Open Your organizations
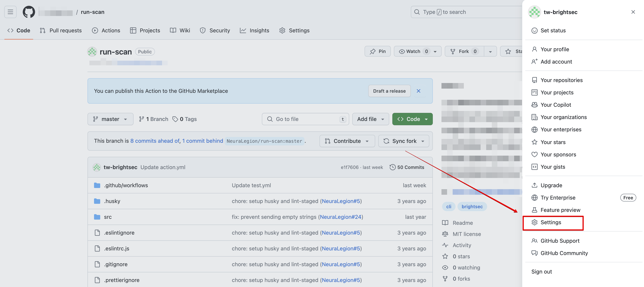 (x=583, y=117)
